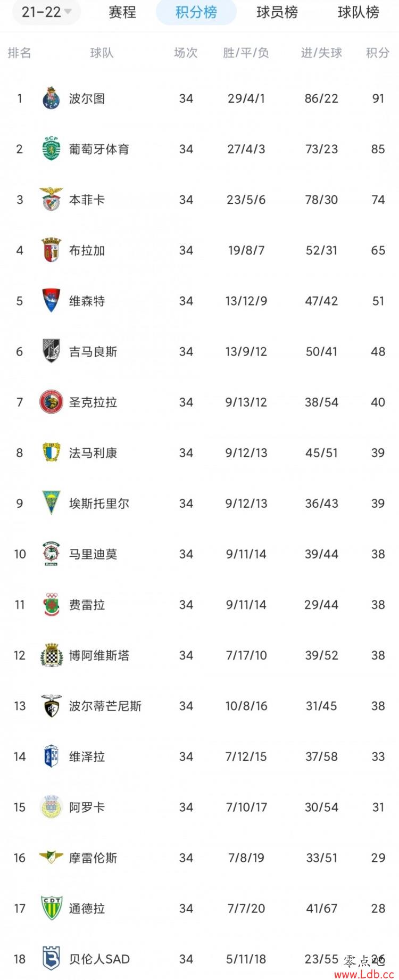
Task: Open the 博阿维斯塔 checkered crest
Action: tap(51, 655)
